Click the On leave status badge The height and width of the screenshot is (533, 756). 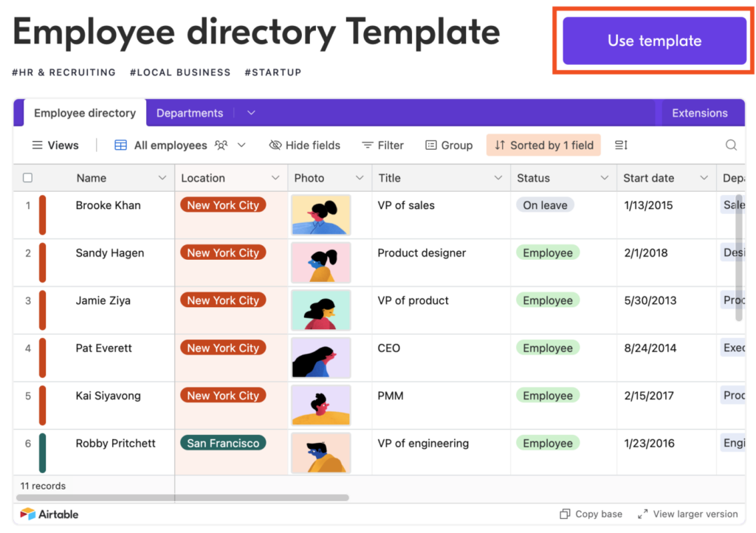click(545, 205)
